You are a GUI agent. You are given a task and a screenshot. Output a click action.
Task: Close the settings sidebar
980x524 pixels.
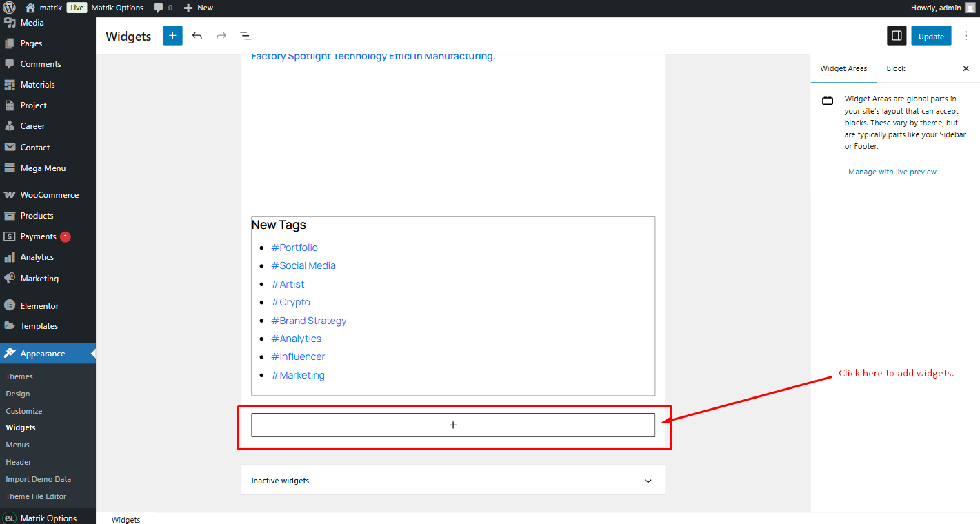tap(966, 68)
